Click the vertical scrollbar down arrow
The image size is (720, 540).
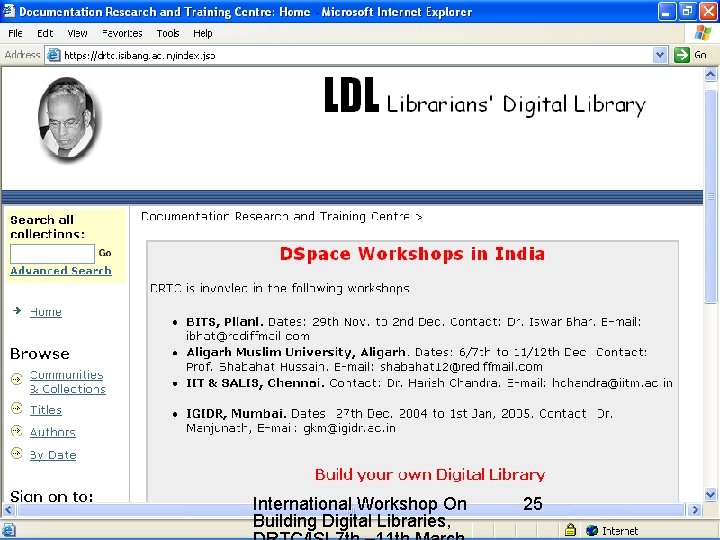710,495
